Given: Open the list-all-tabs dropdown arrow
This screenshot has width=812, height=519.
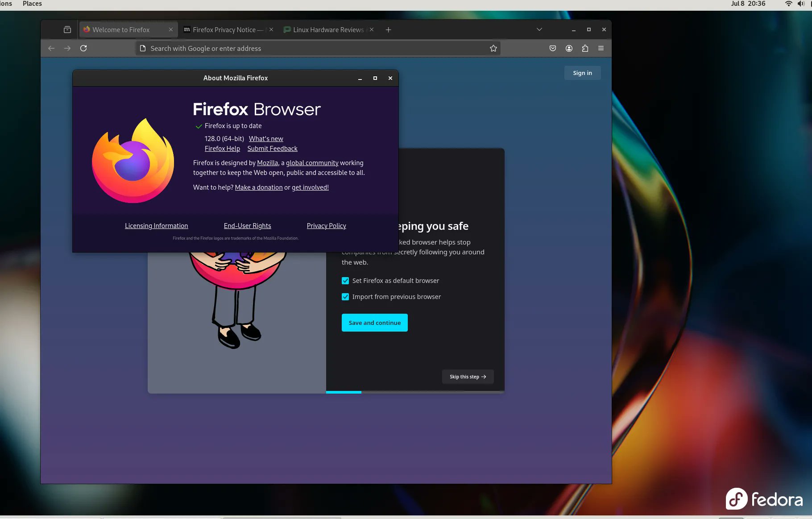Looking at the screenshot, I should pos(539,29).
